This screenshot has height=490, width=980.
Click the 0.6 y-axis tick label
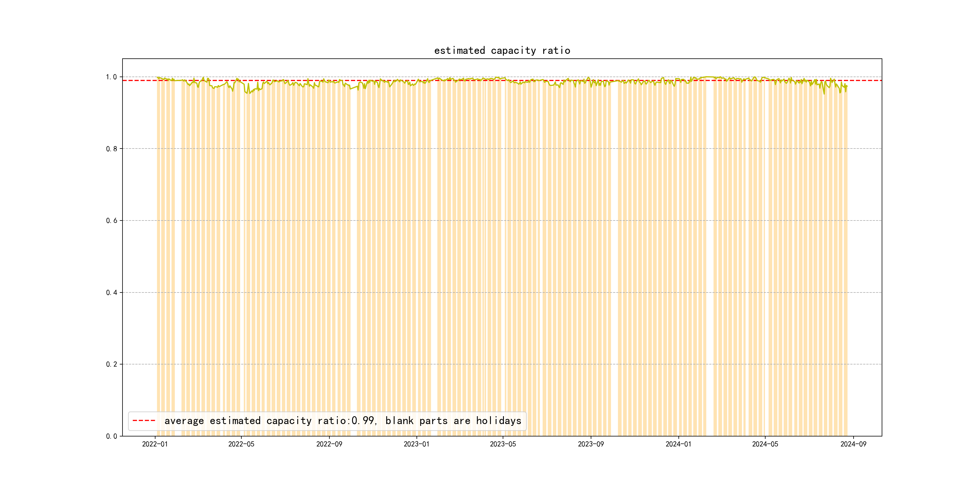(x=111, y=221)
